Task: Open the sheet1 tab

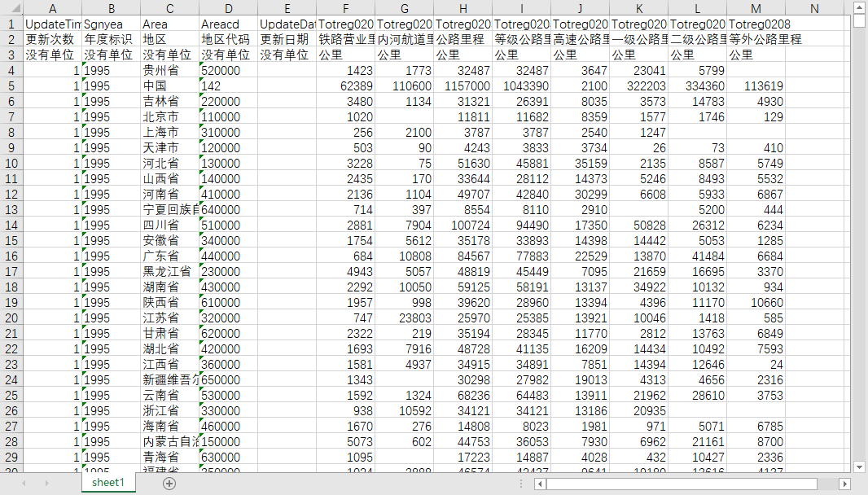Action: pyautogui.click(x=108, y=482)
